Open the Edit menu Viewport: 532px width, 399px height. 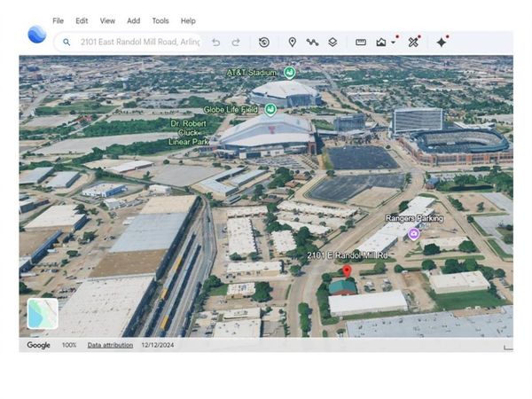click(82, 21)
